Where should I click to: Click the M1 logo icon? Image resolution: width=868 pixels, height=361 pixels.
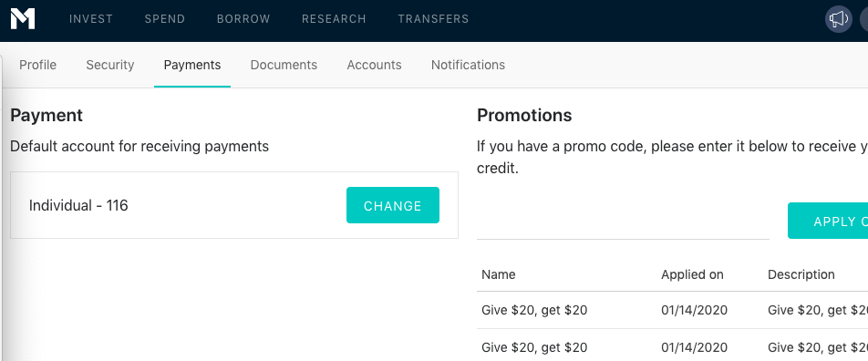coord(23,19)
